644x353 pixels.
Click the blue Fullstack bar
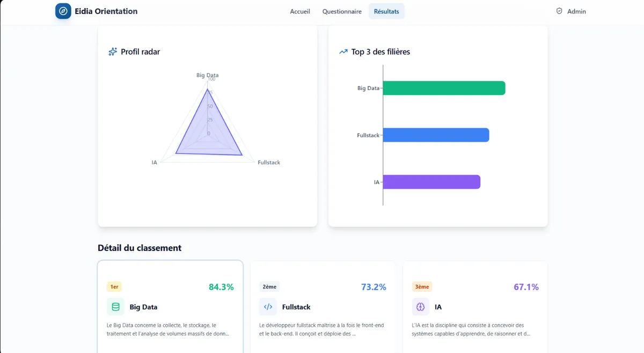point(436,135)
